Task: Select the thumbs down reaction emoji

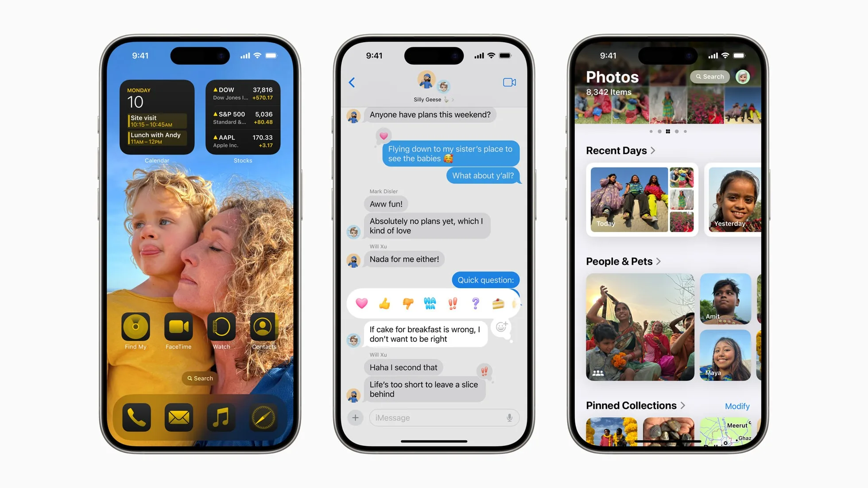Action: click(407, 304)
